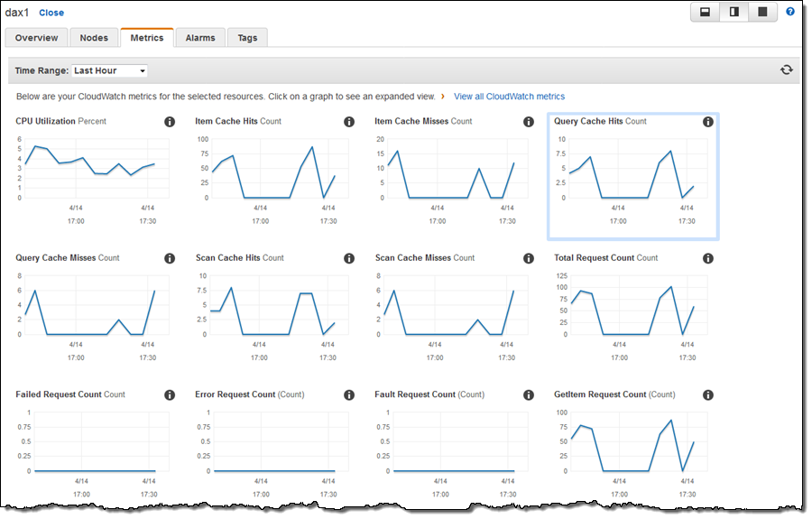The width and height of the screenshot is (812, 519).
Task: Show info for Item Cache Misses metric
Action: (x=528, y=122)
